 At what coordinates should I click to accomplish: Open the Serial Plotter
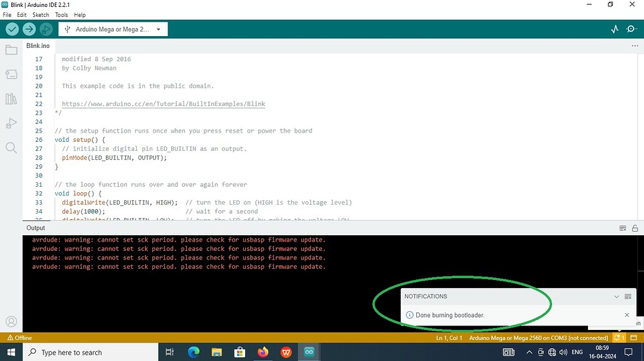point(614,29)
